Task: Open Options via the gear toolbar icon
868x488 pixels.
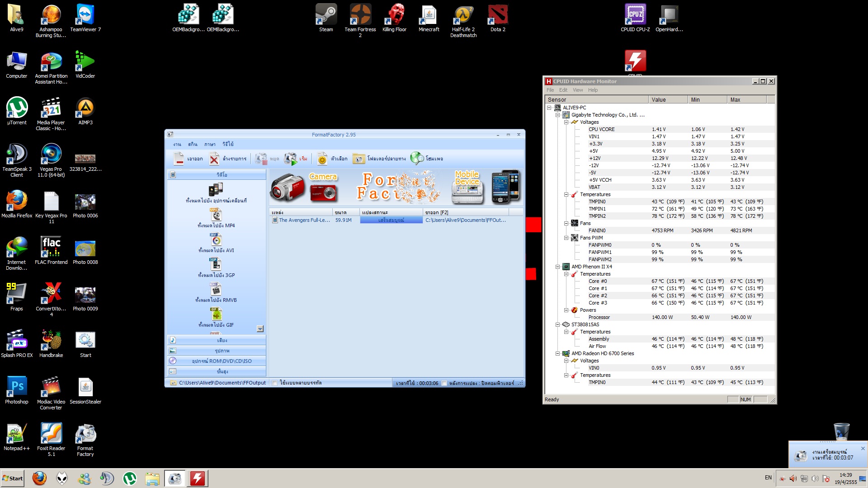Action: [x=322, y=159]
